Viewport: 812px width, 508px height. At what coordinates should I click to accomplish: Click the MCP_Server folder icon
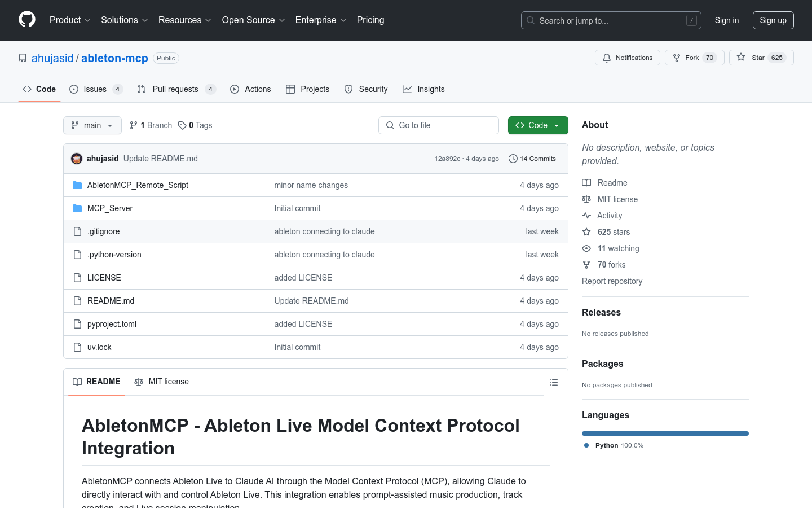click(x=77, y=208)
